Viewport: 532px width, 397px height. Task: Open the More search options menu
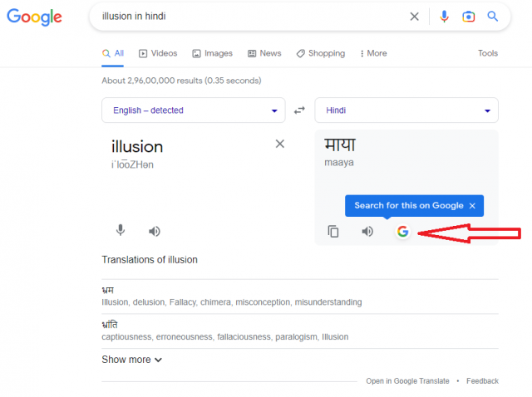[x=373, y=53]
